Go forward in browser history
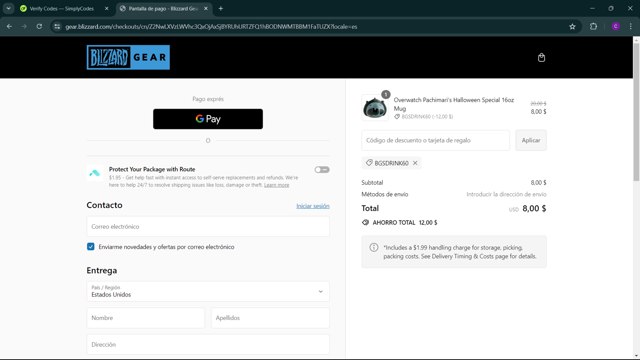Image resolution: width=640 pixels, height=360 pixels. point(24,27)
